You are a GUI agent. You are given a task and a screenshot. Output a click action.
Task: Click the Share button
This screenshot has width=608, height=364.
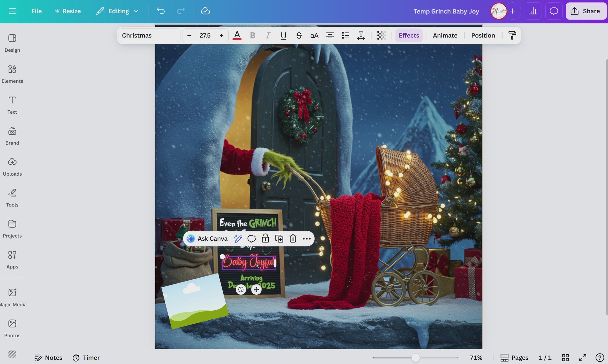coord(586,11)
